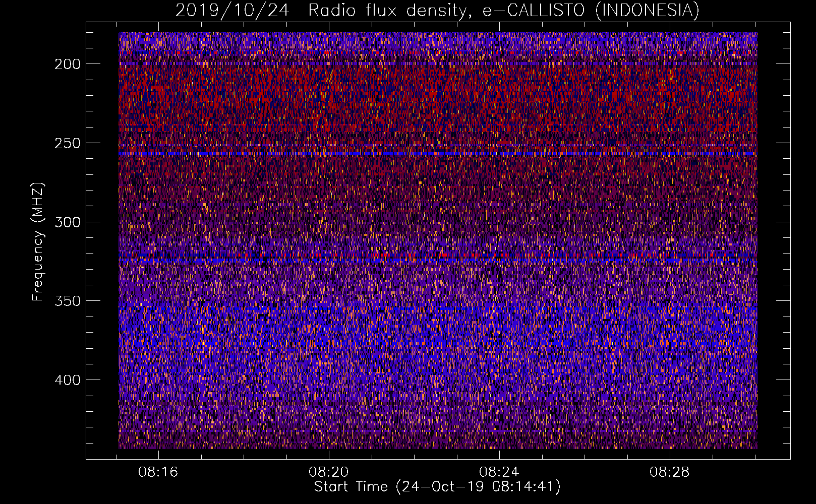The width and height of the screenshot is (816, 504).
Task: Click the 350 frequency tick label
Action: click(x=68, y=301)
